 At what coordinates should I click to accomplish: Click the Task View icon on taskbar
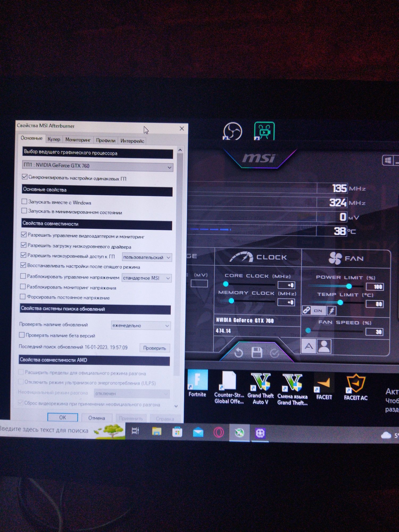135,431
